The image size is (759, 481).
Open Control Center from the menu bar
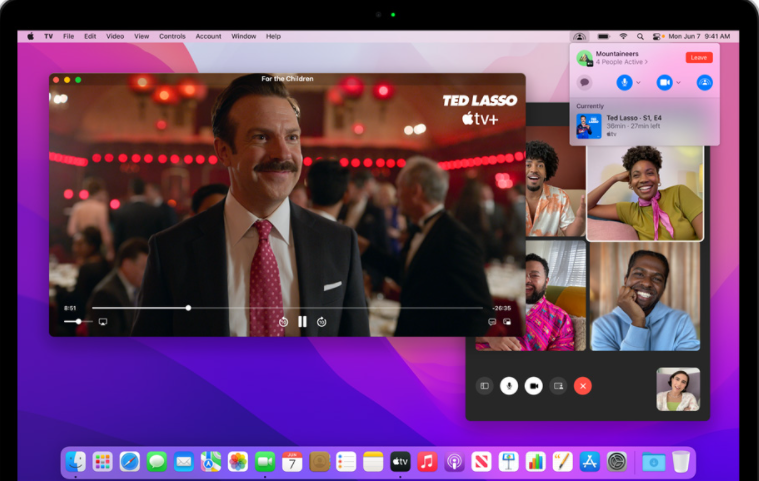coord(656,36)
